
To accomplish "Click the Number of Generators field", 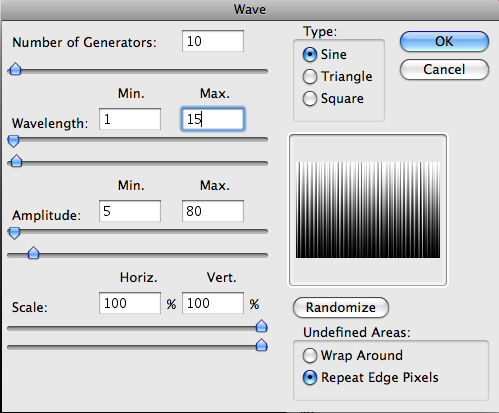I will click(x=213, y=41).
